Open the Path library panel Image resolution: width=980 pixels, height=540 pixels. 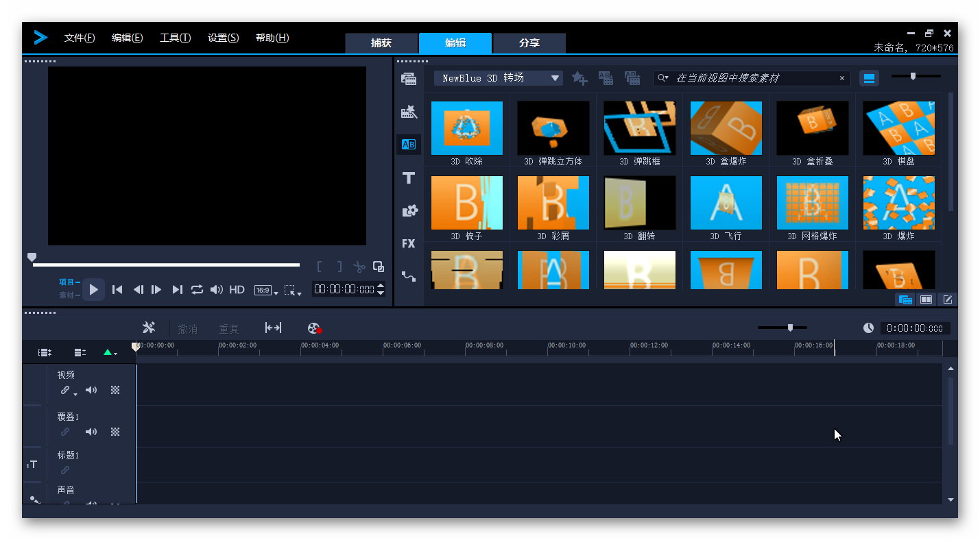(x=409, y=276)
